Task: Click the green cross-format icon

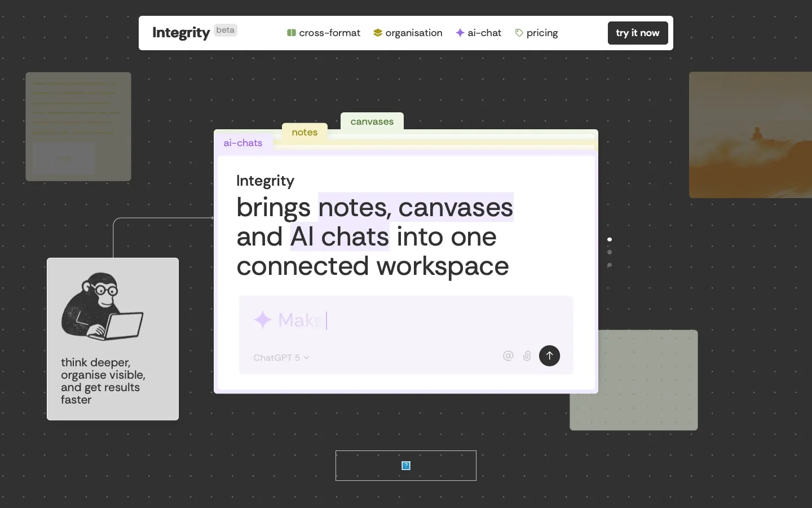Action: [292, 33]
